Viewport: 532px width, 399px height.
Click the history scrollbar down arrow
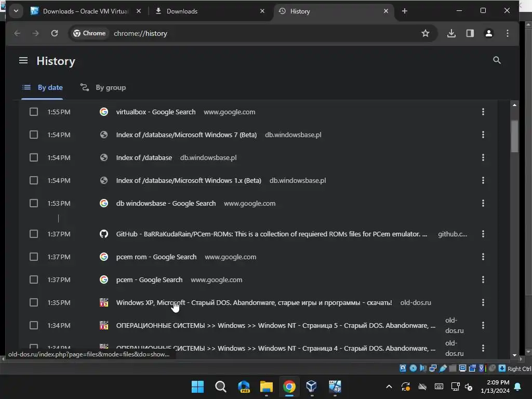tap(514, 355)
